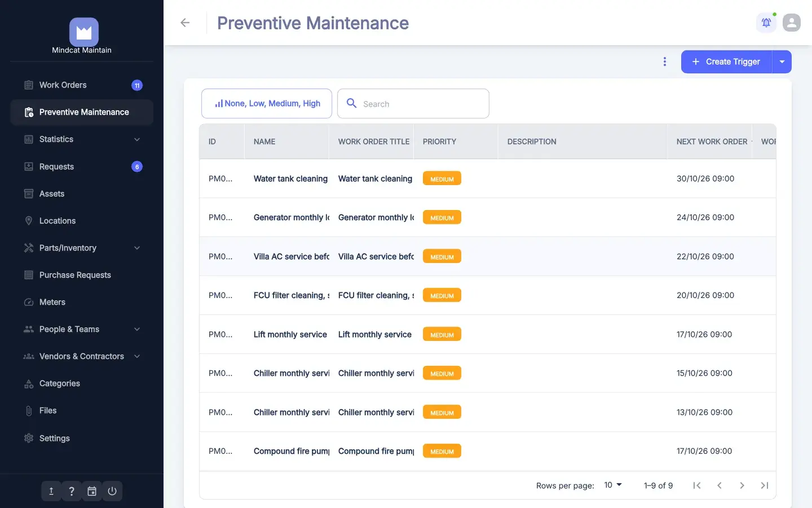
Task: Open the rows per page dropdown
Action: point(613,485)
